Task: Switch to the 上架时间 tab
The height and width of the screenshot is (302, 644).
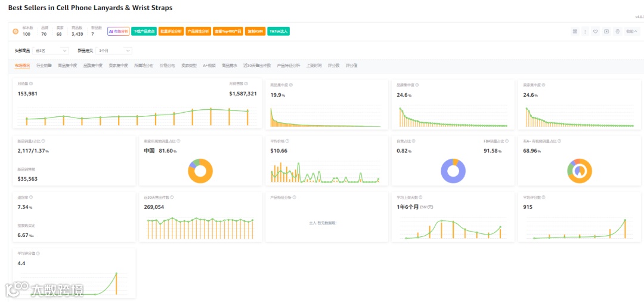Action: click(314, 65)
